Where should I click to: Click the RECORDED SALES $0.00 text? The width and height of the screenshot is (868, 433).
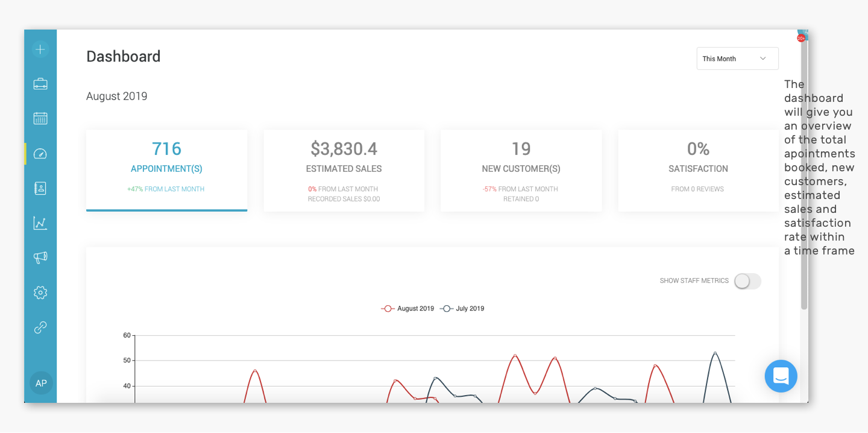pyautogui.click(x=344, y=199)
